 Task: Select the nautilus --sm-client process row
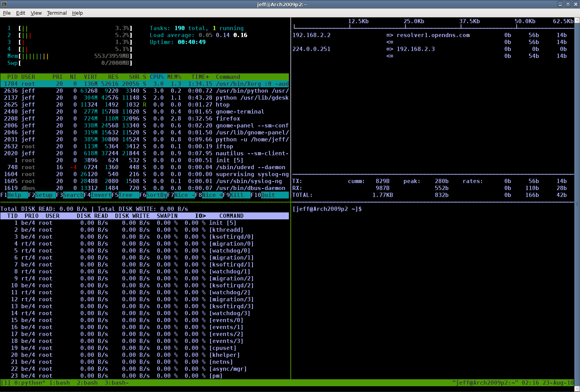coord(144,153)
